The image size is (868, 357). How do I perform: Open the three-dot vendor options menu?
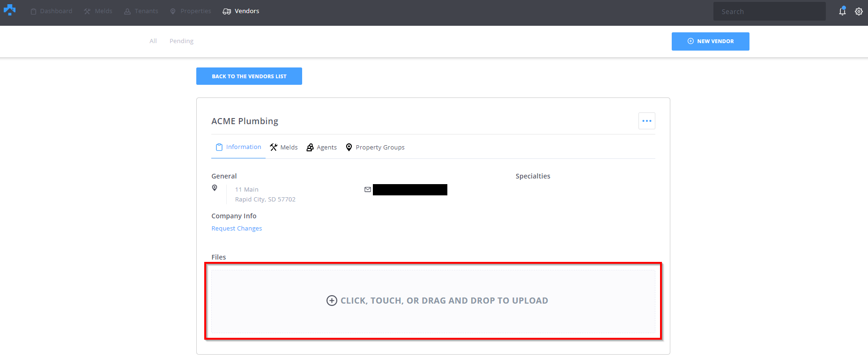click(647, 121)
